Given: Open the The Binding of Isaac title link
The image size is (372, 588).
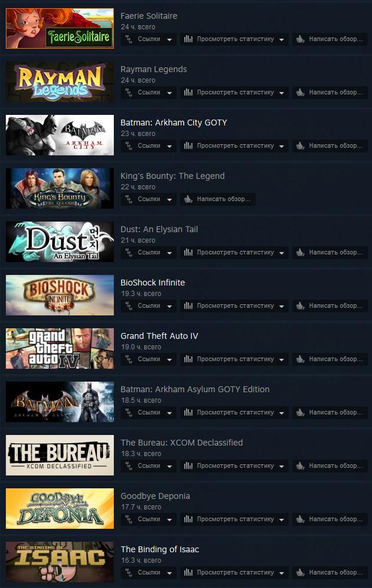Looking at the screenshot, I should pos(160,549).
